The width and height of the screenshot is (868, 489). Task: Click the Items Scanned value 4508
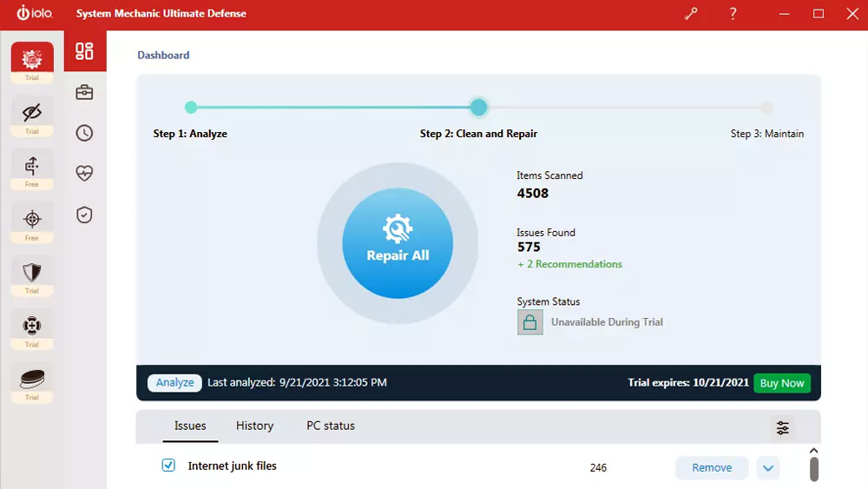533,194
